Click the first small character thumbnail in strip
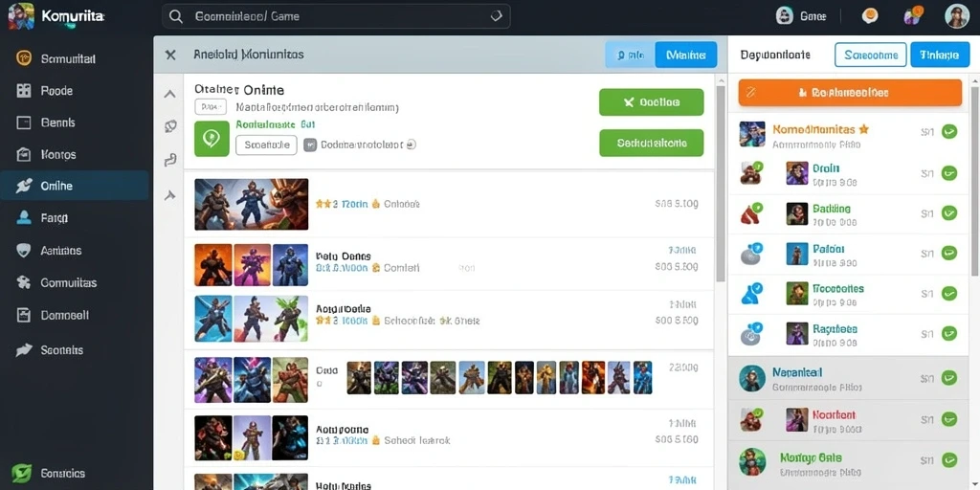Viewport: 980px width, 490px height. tap(359, 377)
